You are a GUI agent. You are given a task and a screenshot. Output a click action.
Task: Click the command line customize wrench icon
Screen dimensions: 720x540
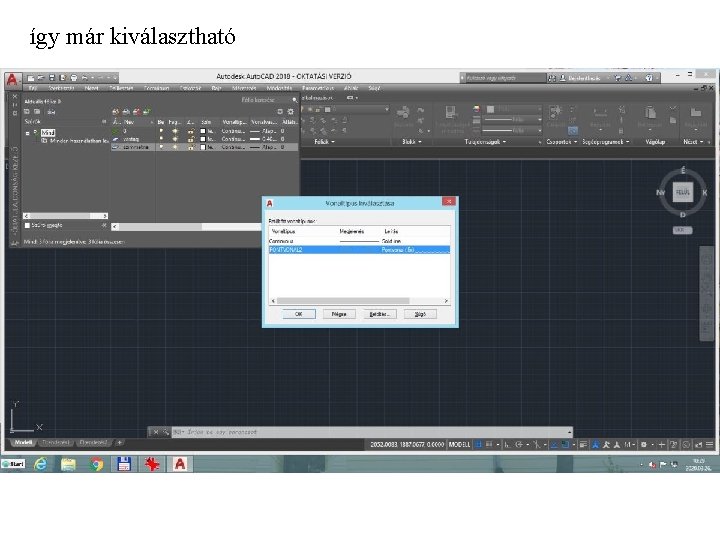click(166, 432)
